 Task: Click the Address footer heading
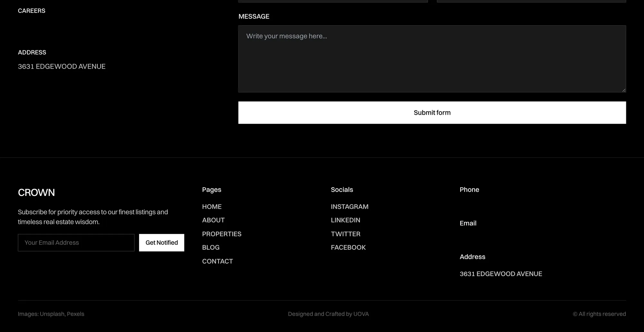click(472, 257)
